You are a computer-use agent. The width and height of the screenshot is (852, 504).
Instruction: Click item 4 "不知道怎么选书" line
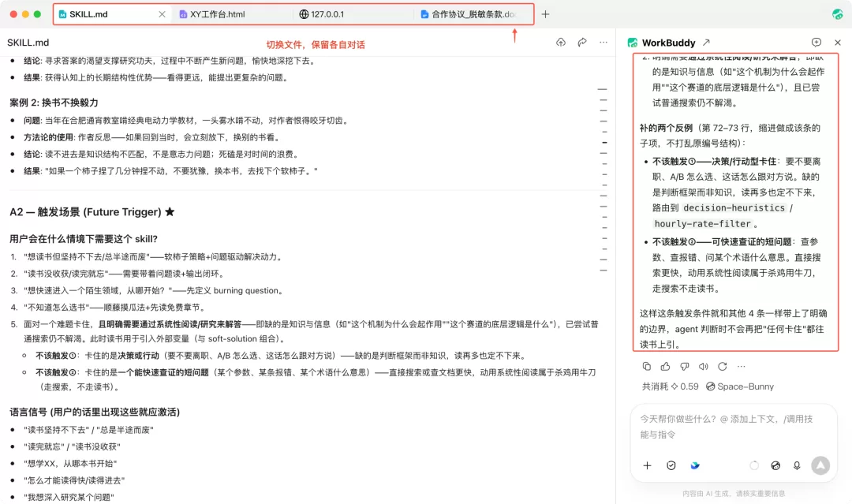(x=114, y=308)
